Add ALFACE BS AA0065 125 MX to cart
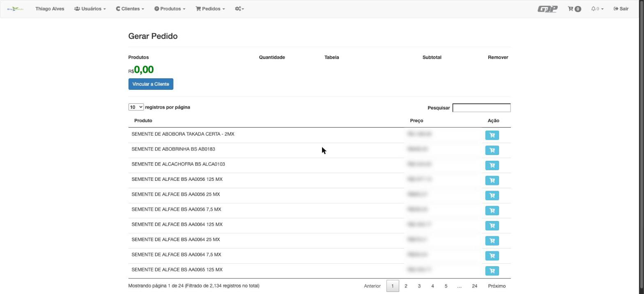 (x=492, y=271)
